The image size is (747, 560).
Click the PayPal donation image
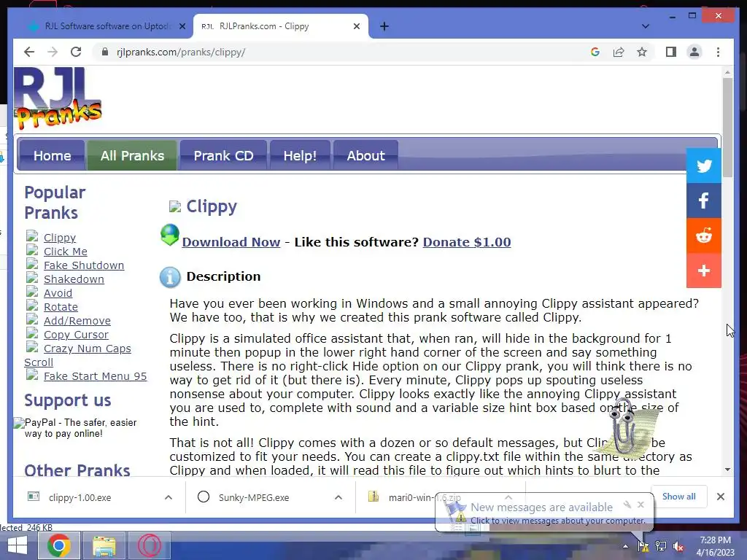[x=75, y=427]
